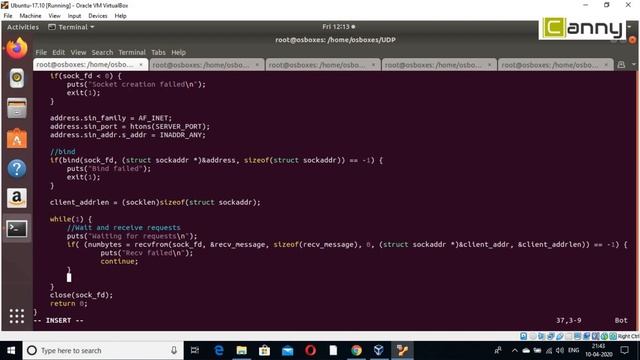The height and width of the screenshot is (360, 640).
Task: Open Task View on Windows taskbar
Action: coord(195,350)
